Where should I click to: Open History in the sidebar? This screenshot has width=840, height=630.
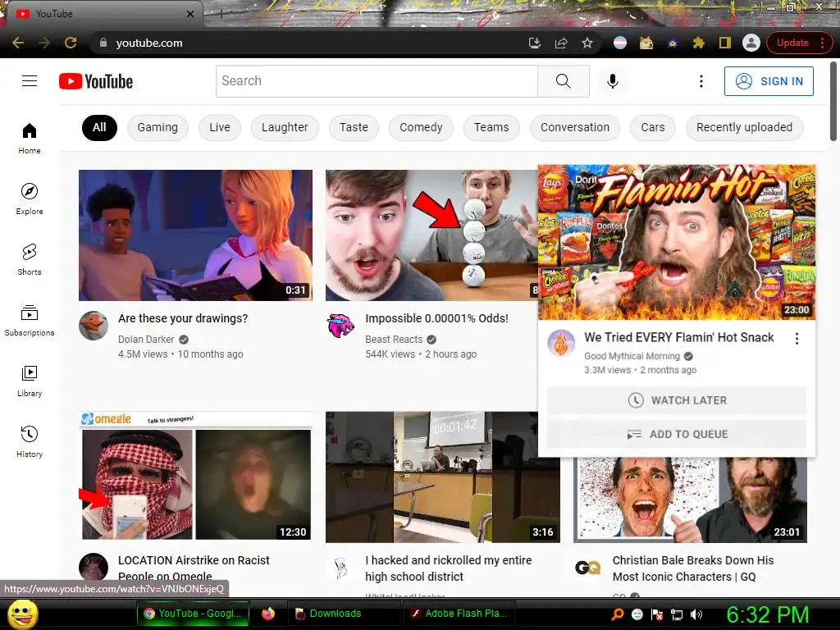tap(30, 441)
